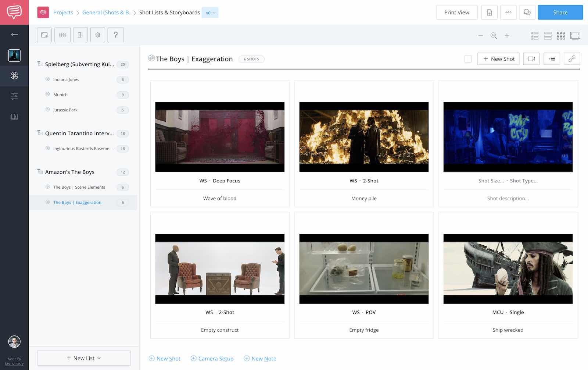Screen dimensions: 588x370
Task: Click the back arrow in left sidebar
Action: [x=14, y=35]
